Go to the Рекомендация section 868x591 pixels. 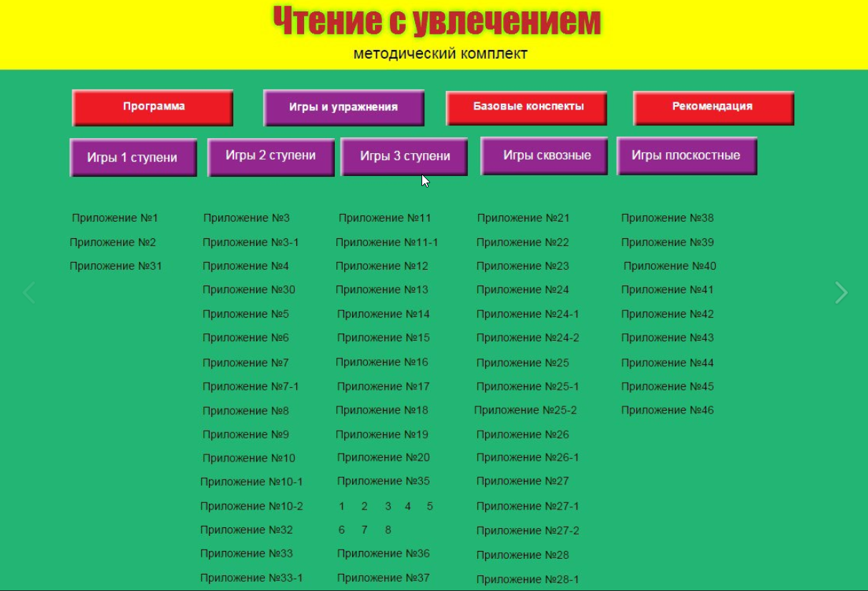point(713,107)
